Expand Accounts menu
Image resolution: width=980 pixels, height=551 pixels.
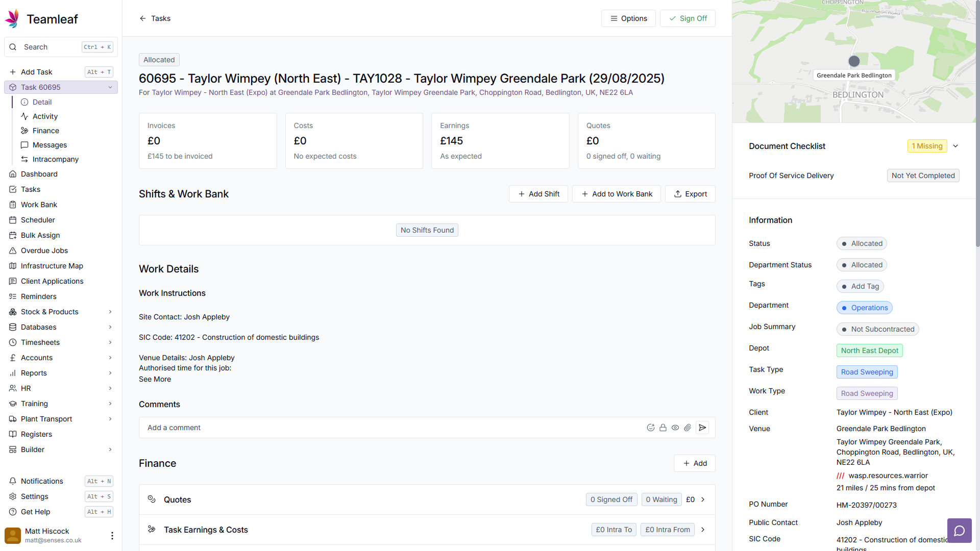(x=110, y=358)
